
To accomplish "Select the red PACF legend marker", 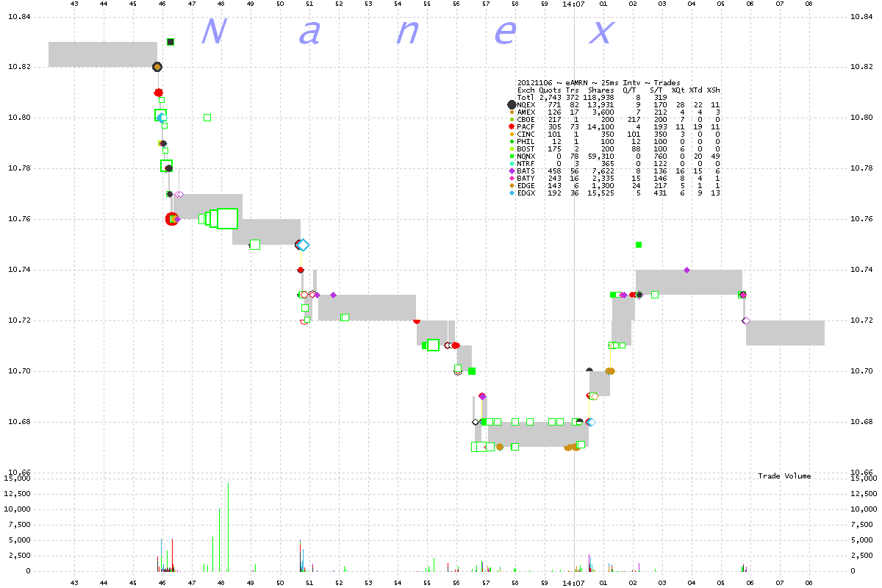I will (x=512, y=127).
